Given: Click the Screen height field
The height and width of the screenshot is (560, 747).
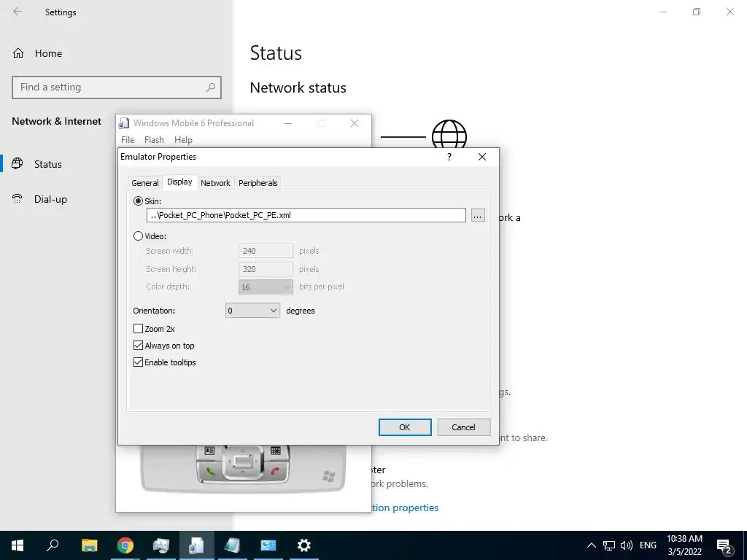Looking at the screenshot, I should [x=266, y=269].
